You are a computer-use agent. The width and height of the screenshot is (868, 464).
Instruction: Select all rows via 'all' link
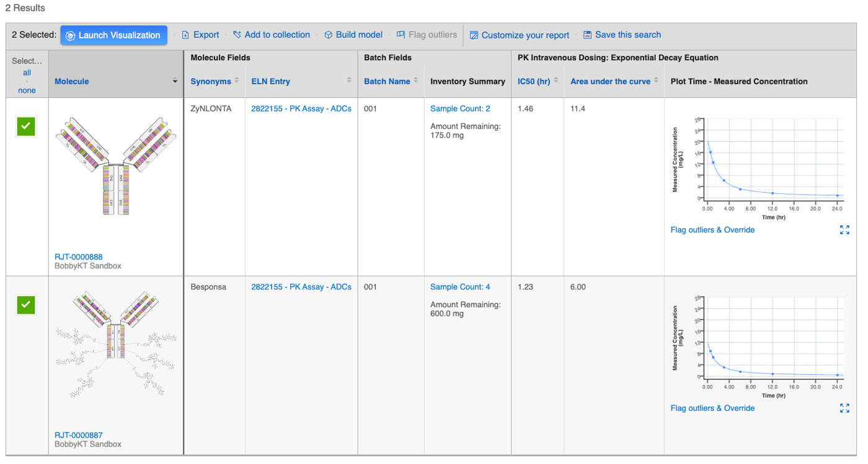[x=27, y=72]
